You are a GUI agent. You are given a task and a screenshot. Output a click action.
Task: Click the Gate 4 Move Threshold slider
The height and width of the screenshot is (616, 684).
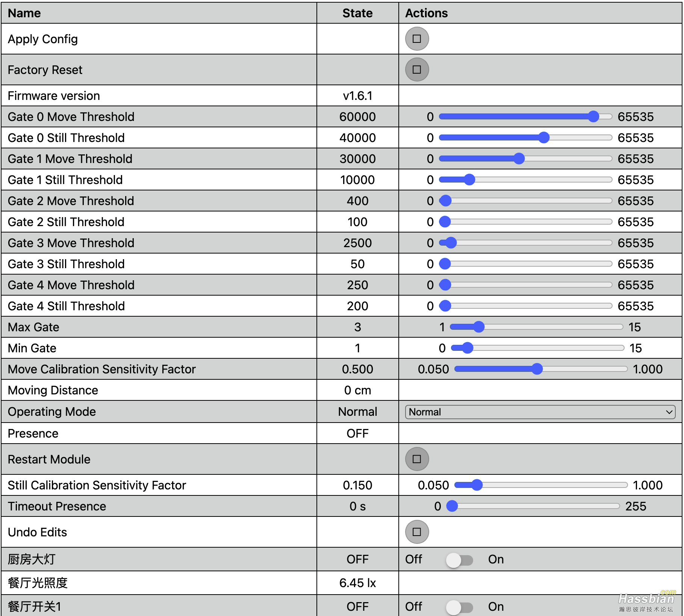click(x=525, y=285)
